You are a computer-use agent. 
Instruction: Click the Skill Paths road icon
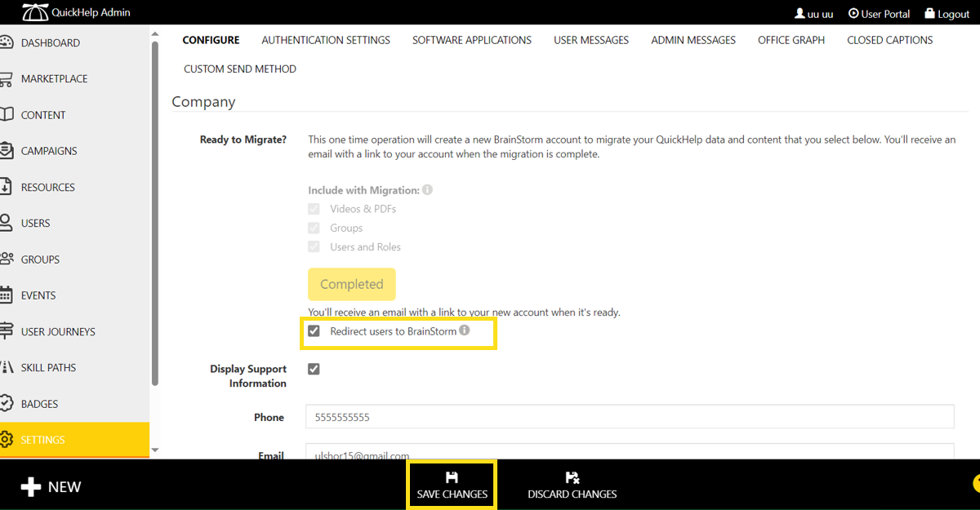[6, 367]
